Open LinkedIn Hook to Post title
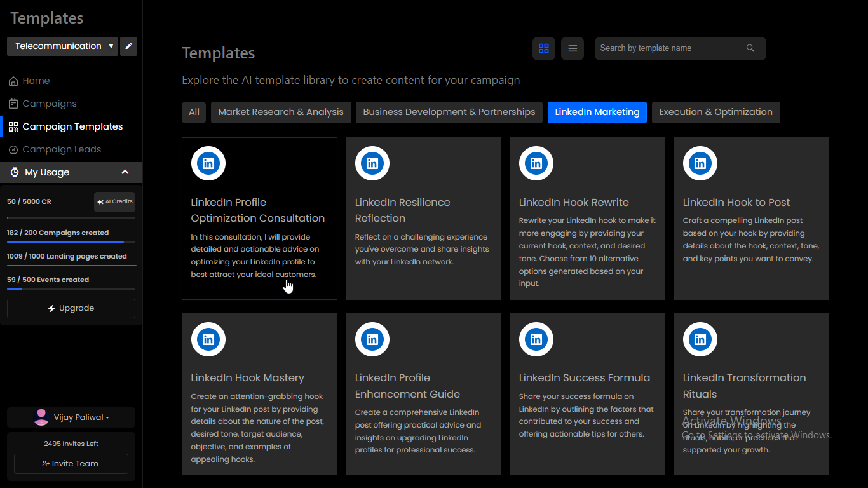The width and height of the screenshot is (868, 488). 736,202
